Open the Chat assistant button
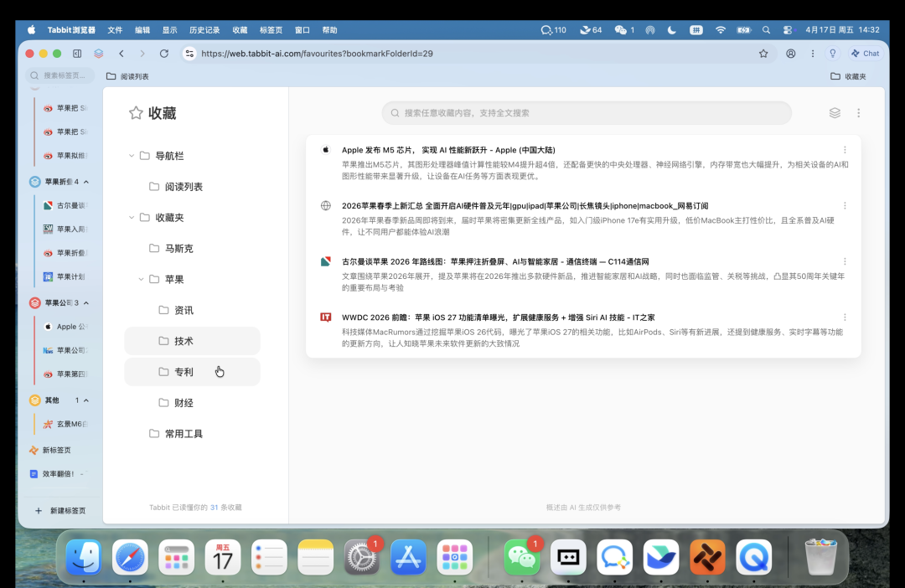905x588 pixels. pos(865,54)
